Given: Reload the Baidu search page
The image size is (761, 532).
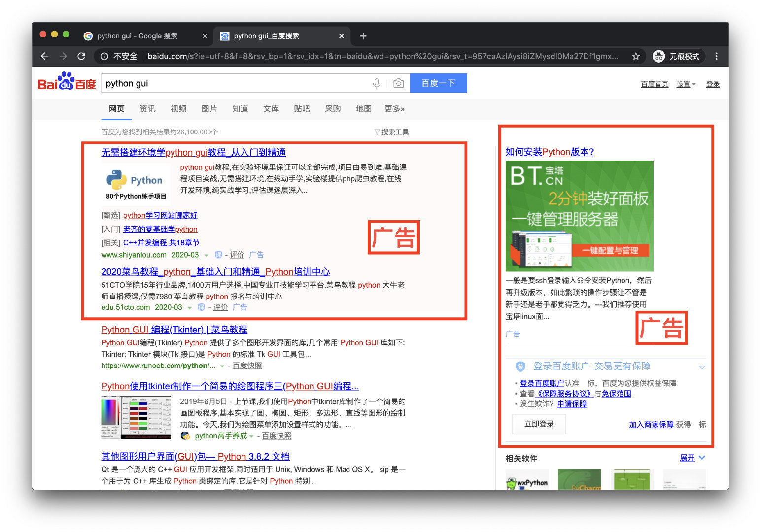Looking at the screenshot, I should (82, 56).
